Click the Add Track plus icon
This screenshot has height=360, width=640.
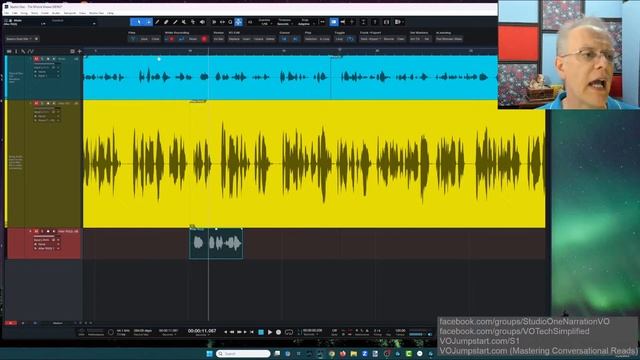(x=80, y=51)
